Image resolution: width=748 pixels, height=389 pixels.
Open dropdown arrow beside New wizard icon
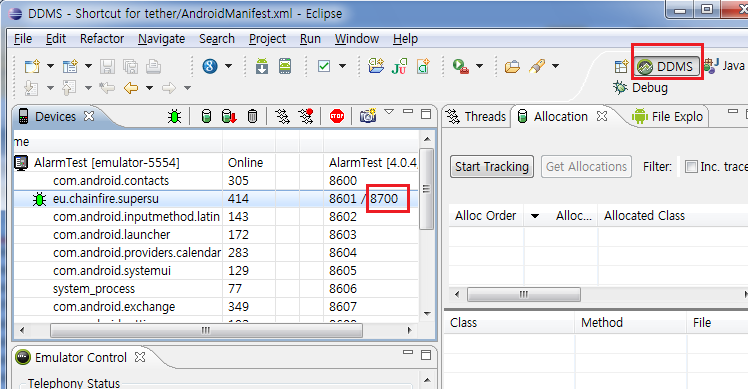50,66
